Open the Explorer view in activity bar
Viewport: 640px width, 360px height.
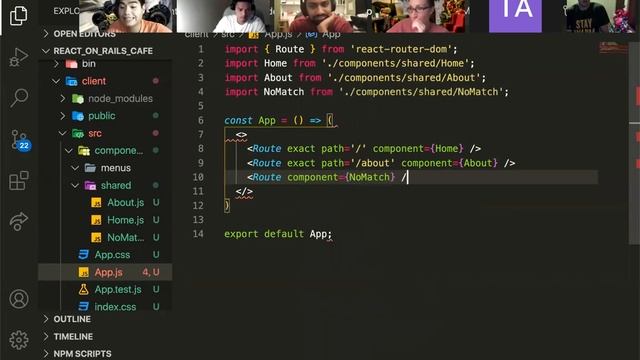click(18, 15)
